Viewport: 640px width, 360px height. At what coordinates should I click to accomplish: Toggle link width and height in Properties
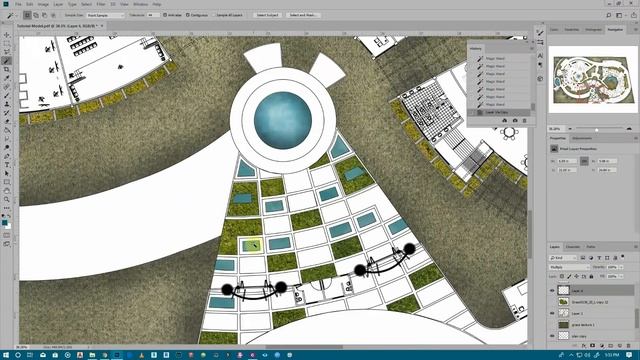(x=584, y=161)
